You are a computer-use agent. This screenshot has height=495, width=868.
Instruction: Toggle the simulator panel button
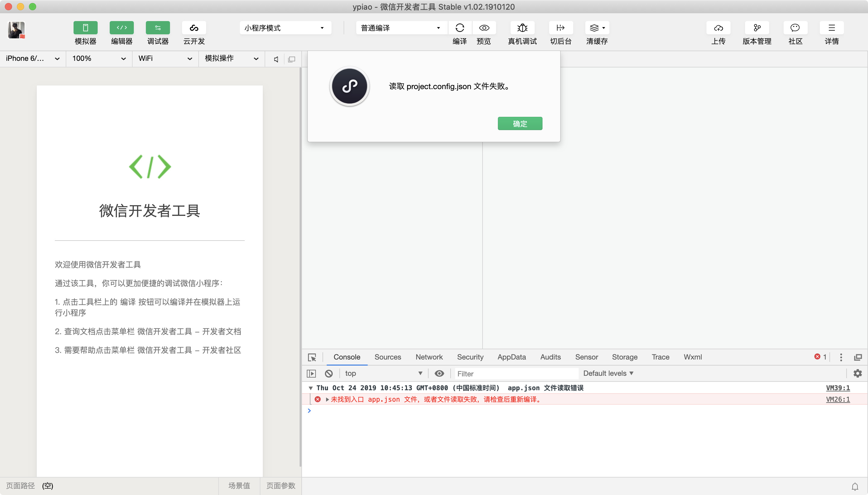[85, 28]
